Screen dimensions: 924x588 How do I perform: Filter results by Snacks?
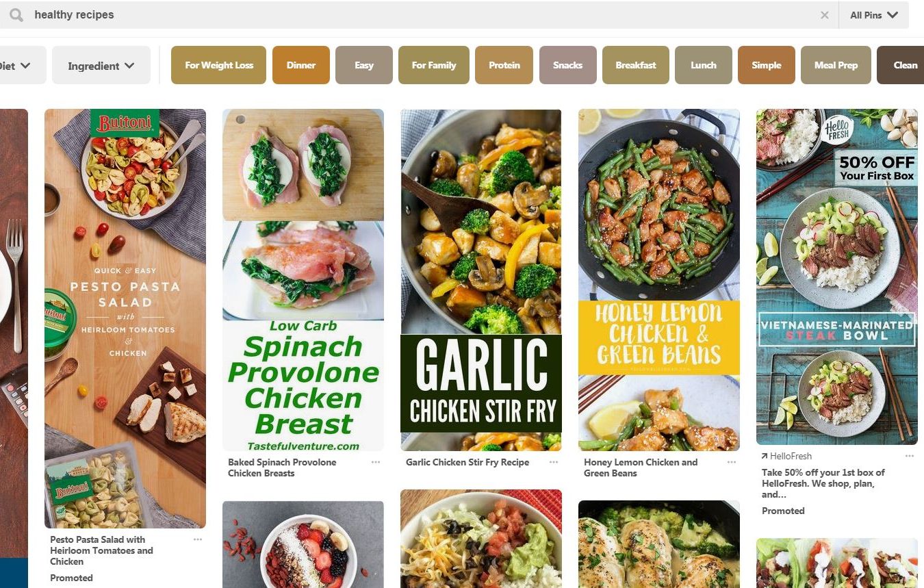[x=567, y=65]
